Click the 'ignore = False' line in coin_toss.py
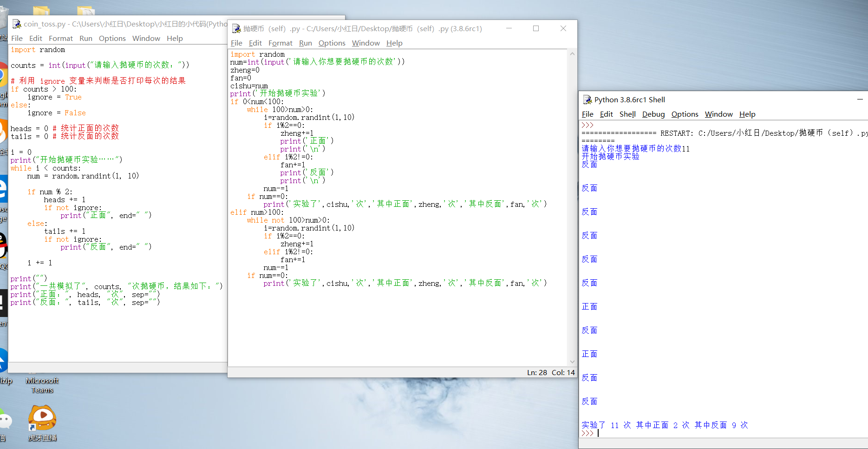Screen dimensions: 868x449 click(x=57, y=113)
